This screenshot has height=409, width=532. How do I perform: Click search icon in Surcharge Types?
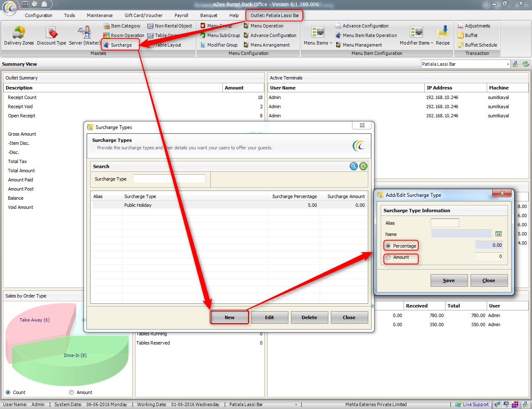point(354,166)
